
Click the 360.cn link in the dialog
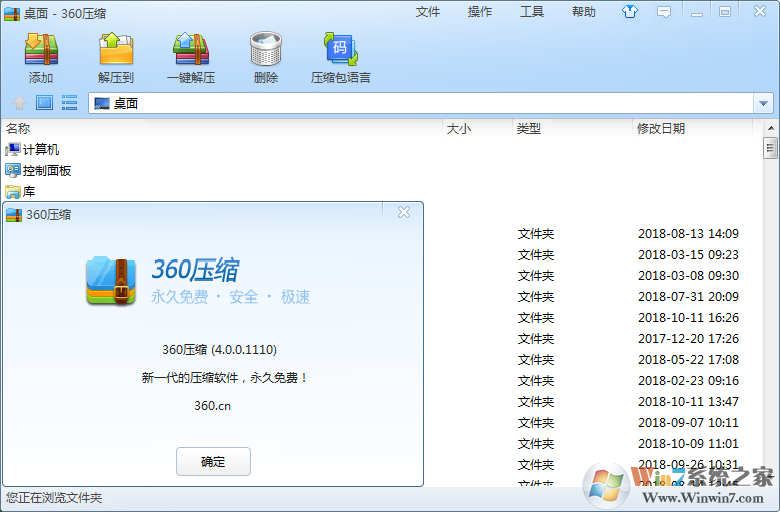[212, 406]
